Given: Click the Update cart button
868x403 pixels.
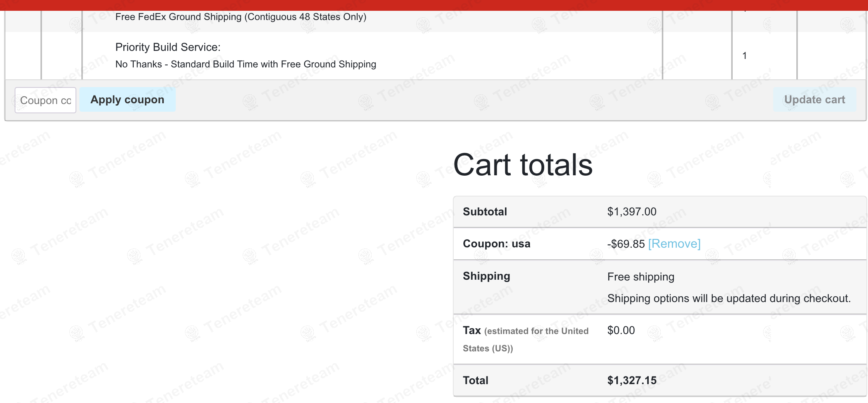Looking at the screenshot, I should [x=814, y=100].
